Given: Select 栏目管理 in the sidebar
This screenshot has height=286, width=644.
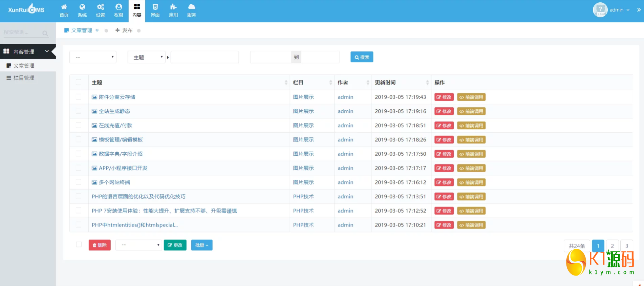Looking at the screenshot, I should point(24,78).
